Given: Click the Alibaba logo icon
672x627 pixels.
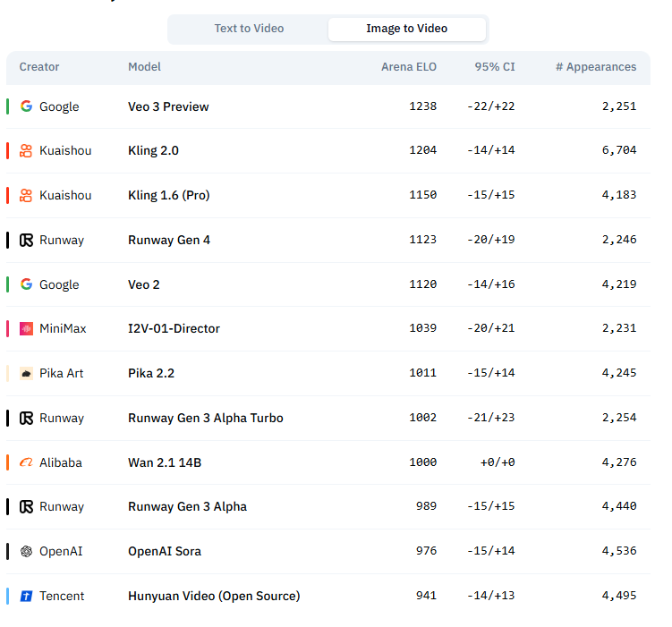Looking at the screenshot, I should [26, 462].
